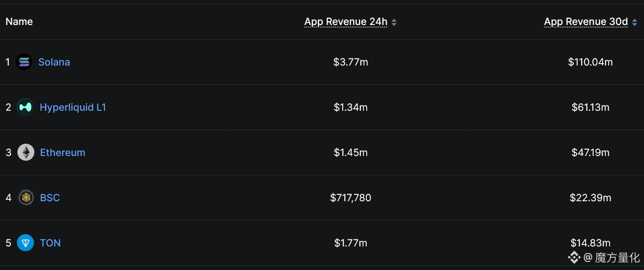The image size is (644, 270).
Task: Click the Solana chain logo icon
Action: (x=24, y=62)
